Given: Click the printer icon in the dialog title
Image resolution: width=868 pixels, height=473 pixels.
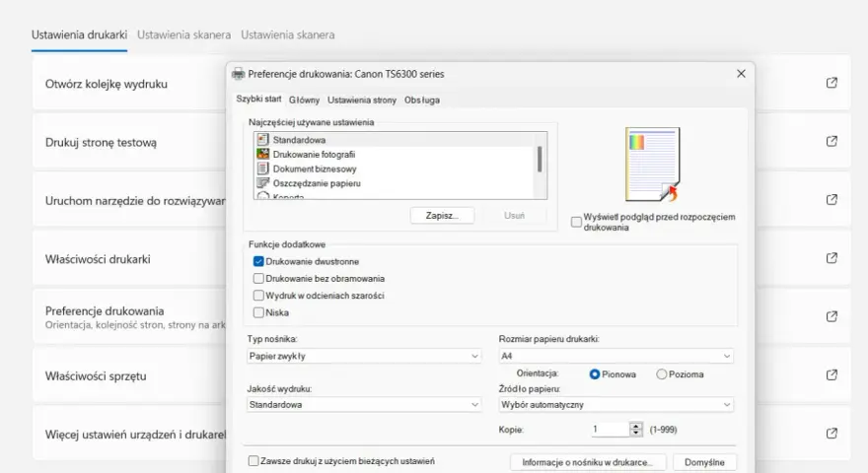Looking at the screenshot, I should point(238,74).
